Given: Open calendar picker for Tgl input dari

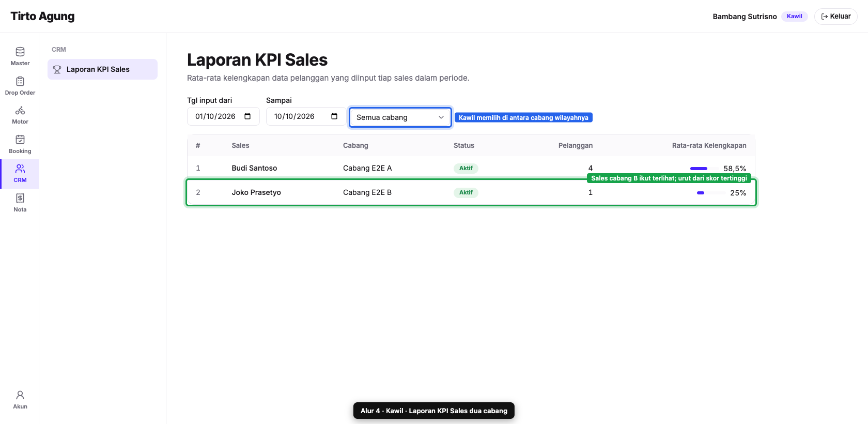Looking at the screenshot, I should (x=247, y=116).
